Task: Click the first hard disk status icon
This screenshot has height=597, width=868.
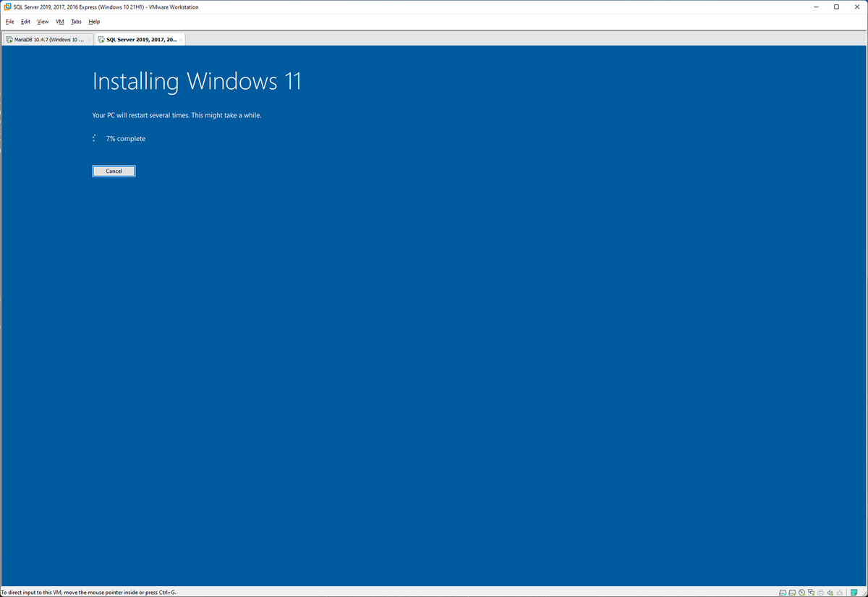Action: (x=783, y=593)
